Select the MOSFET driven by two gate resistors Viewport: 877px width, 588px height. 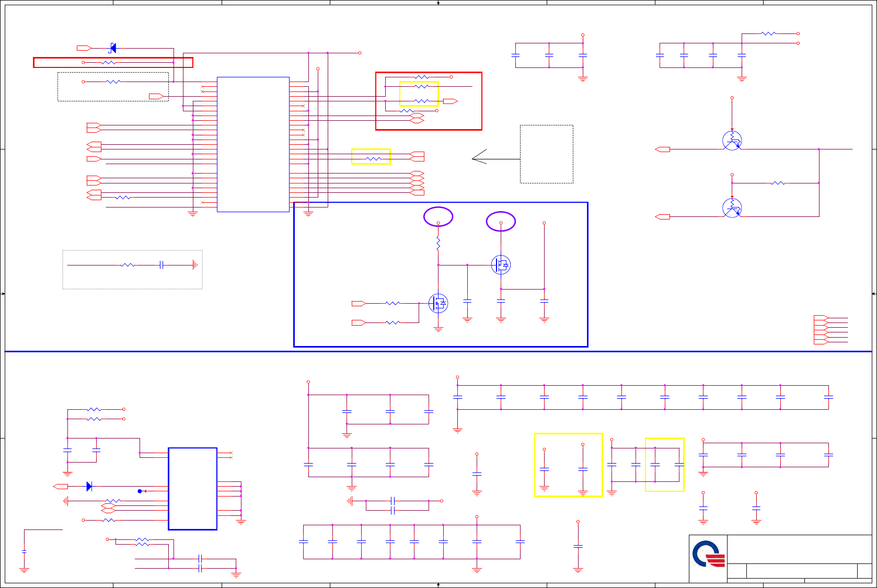[x=438, y=303]
